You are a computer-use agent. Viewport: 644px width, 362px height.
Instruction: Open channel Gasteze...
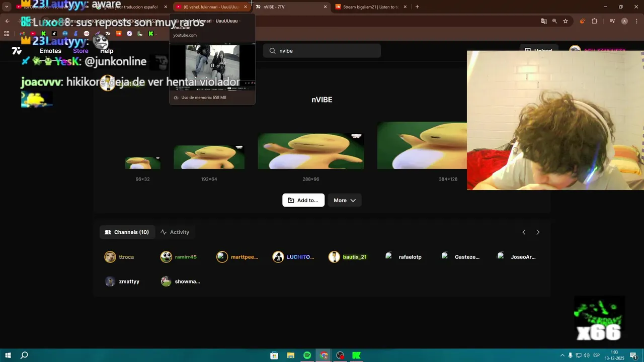coord(460,257)
